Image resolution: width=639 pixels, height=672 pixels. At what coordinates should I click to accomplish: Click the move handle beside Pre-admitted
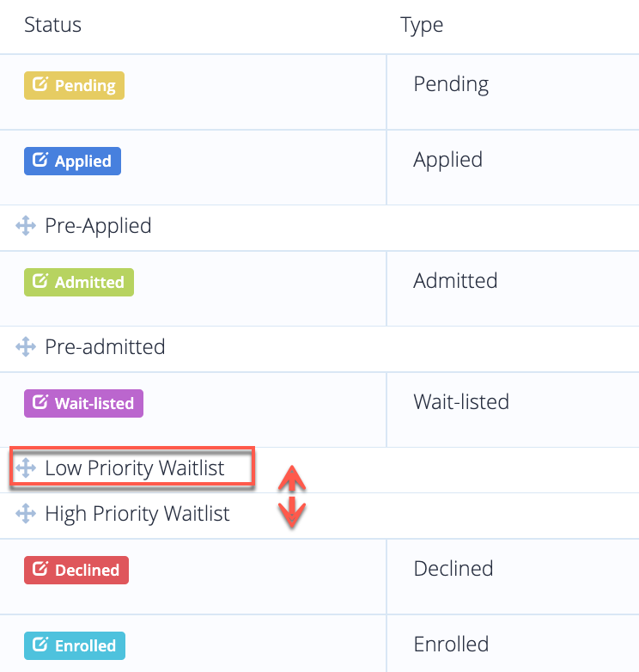[x=26, y=346]
